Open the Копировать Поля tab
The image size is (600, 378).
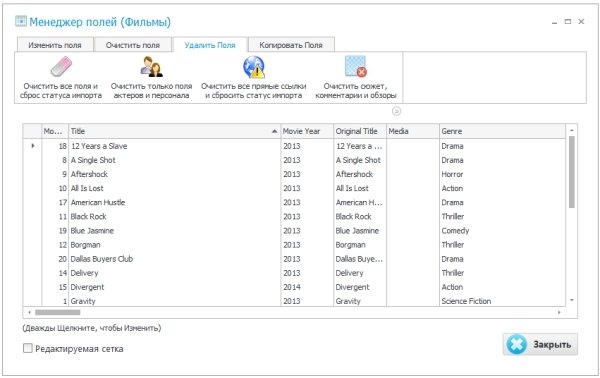(x=291, y=45)
